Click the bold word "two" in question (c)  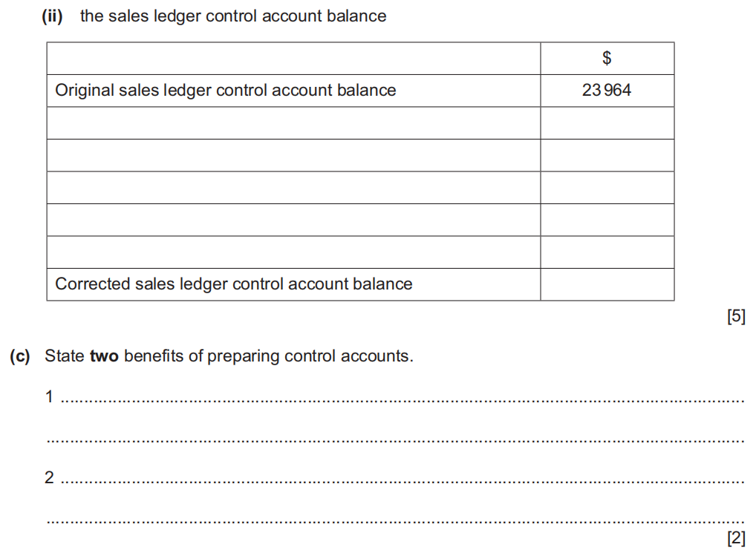tap(105, 356)
